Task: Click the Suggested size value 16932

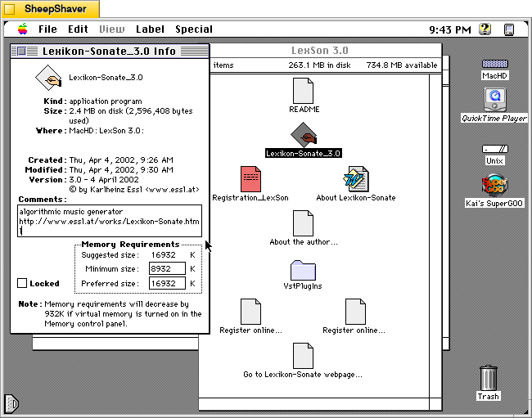Action: coord(164,255)
